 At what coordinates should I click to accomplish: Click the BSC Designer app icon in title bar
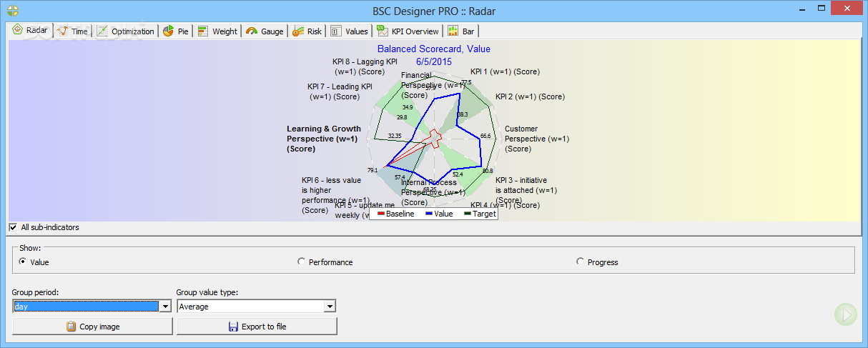[12, 10]
